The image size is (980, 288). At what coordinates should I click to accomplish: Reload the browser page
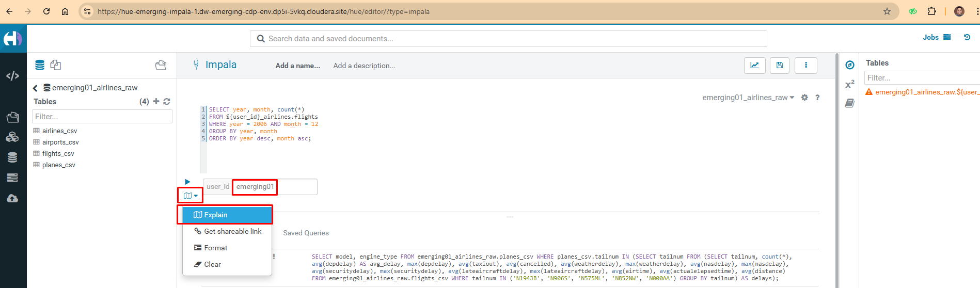pyautogui.click(x=46, y=11)
